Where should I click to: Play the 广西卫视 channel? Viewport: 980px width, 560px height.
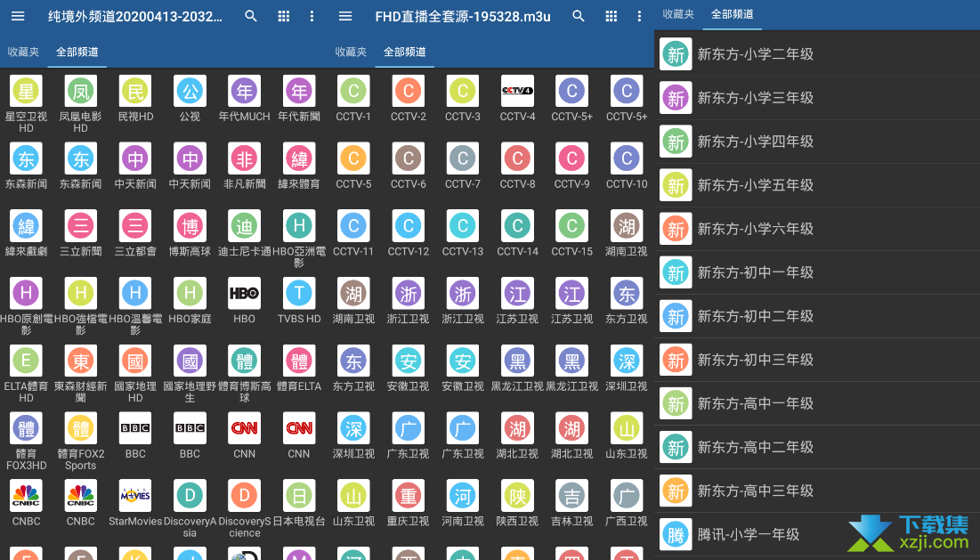tap(627, 503)
